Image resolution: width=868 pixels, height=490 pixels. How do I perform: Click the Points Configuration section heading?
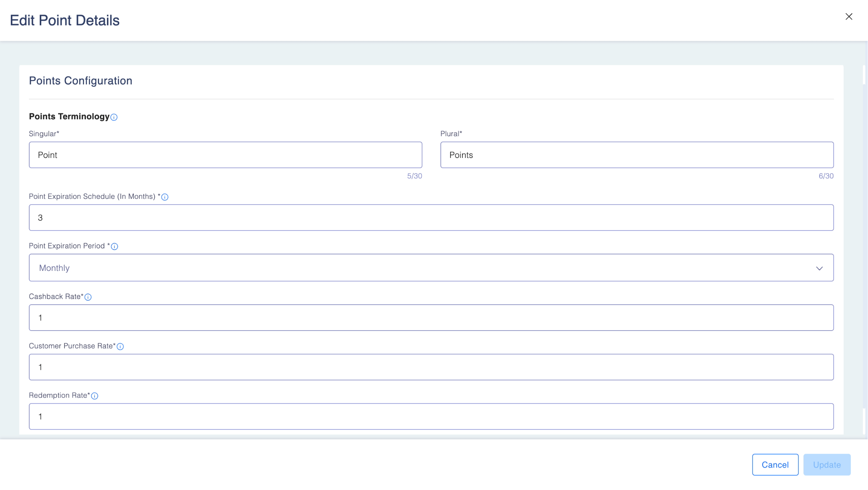(81, 81)
